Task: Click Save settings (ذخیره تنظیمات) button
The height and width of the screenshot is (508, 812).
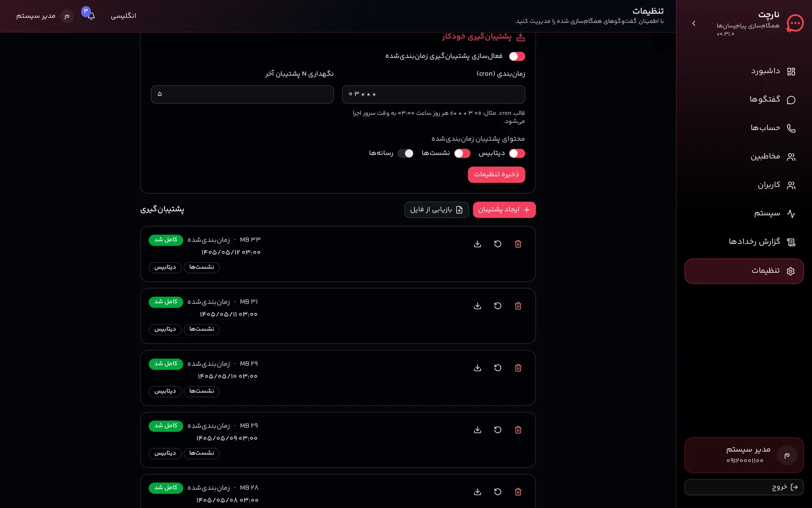Action: pyautogui.click(x=496, y=175)
